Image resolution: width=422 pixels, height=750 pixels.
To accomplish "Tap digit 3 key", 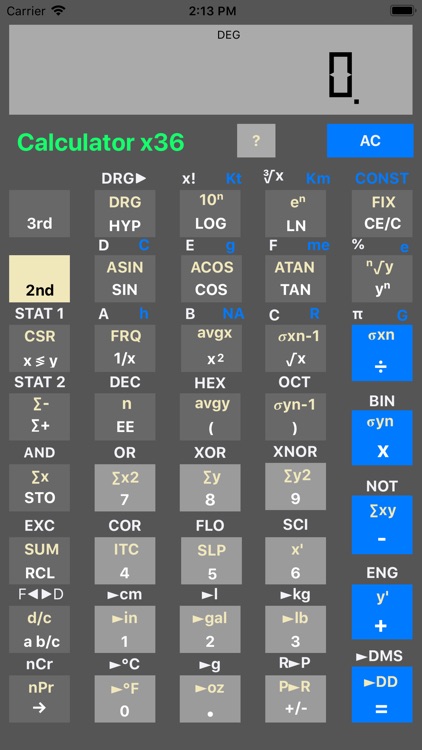I will [x=296, y=629].
